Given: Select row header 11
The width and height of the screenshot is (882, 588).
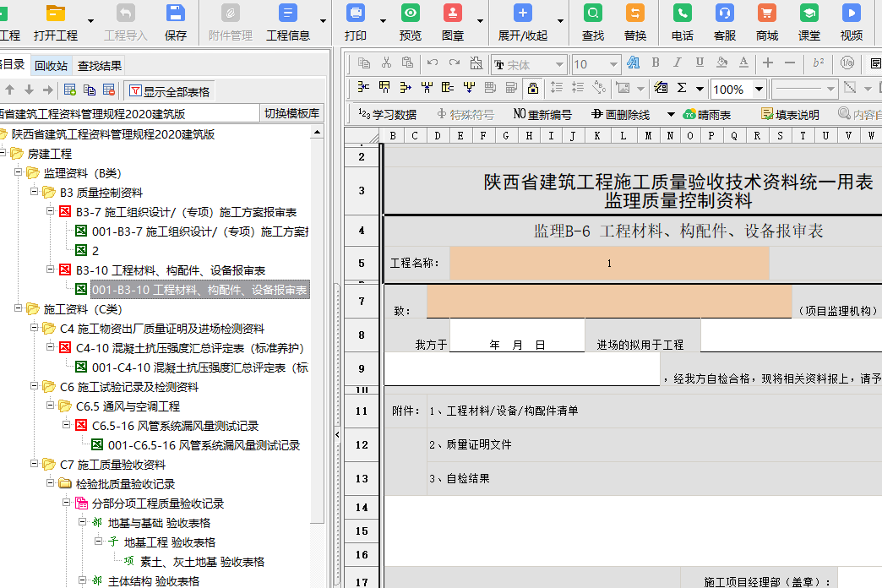Looking at the screenshot, I should click(x=362, y=411).
